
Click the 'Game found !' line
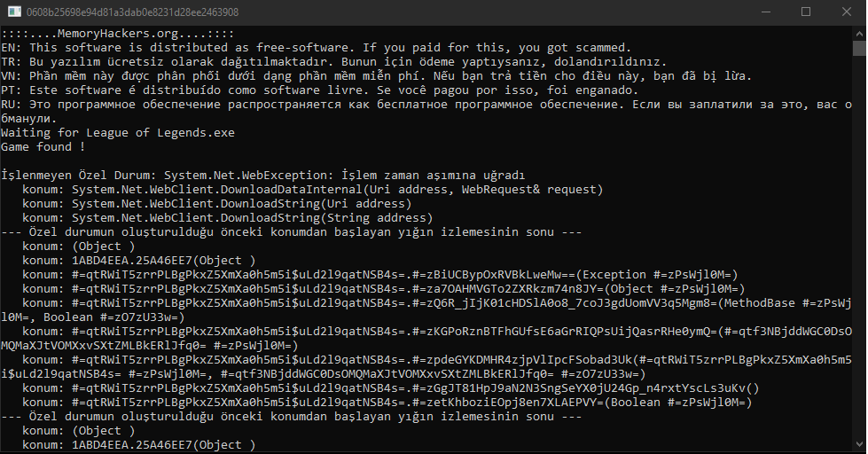[x=43, y=147]
